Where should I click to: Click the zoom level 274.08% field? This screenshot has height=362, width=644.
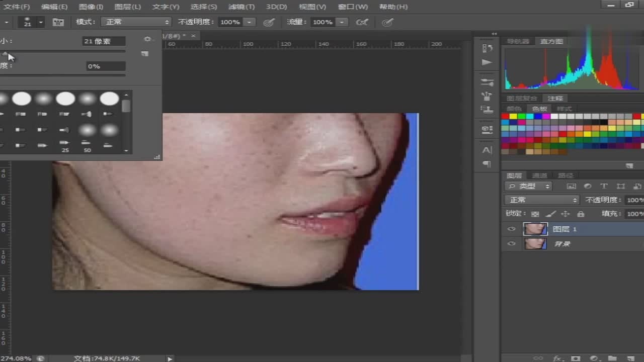[x=17, y=358]
